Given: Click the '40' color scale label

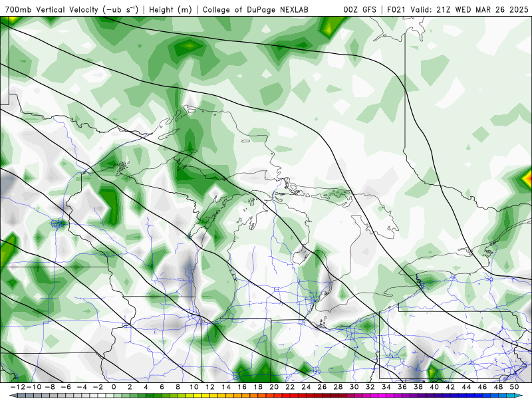Looking at the screenshot, I should [x=434, y=387].
